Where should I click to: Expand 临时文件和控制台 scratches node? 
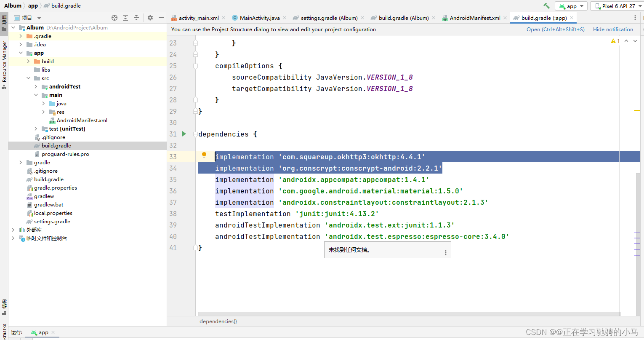[x=13, y=238]
